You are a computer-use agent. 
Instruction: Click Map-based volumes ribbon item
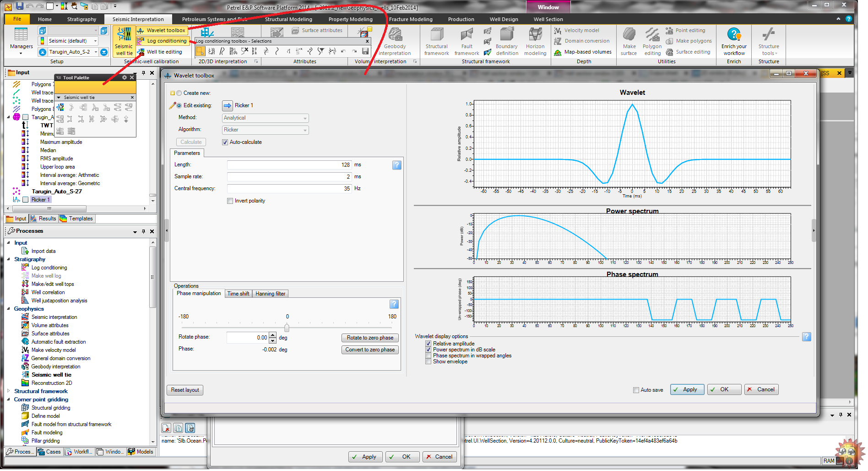point(582,52)
